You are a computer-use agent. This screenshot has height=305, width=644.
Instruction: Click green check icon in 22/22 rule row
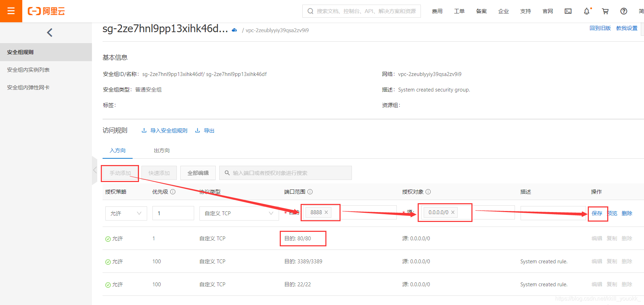108,285
